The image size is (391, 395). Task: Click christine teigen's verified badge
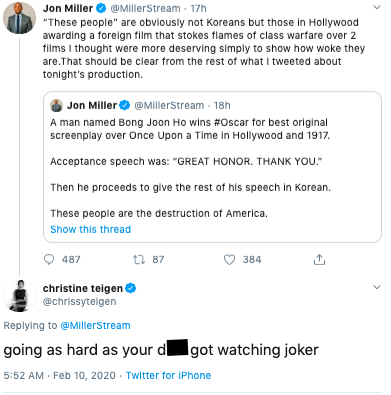(x=131, y=288)
